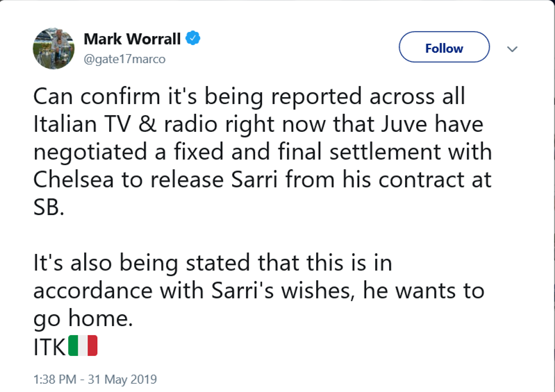Click the blue verified badge icon
The image size is (555, 392).
(x=193, y=38)
